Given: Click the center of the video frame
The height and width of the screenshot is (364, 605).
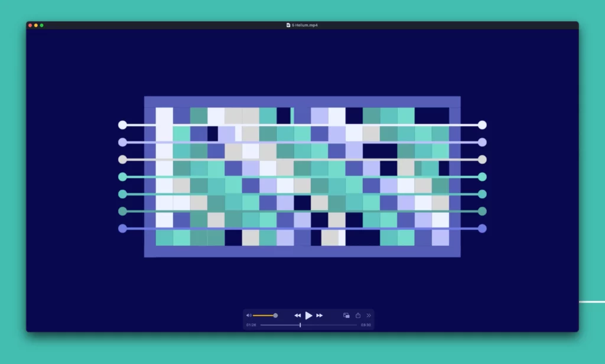Looking at the screenshot, I should [302, 177].
